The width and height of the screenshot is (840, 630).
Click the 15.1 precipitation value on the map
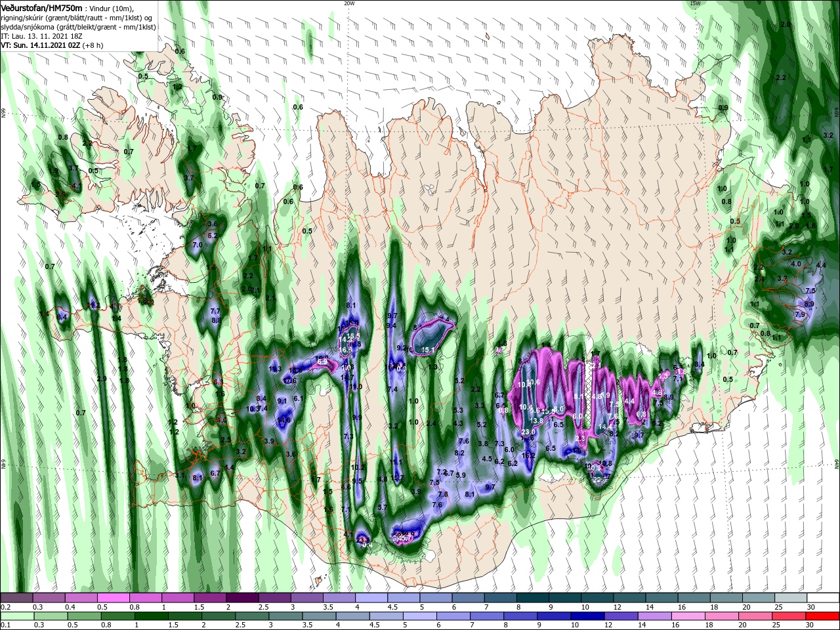[429, 350]
